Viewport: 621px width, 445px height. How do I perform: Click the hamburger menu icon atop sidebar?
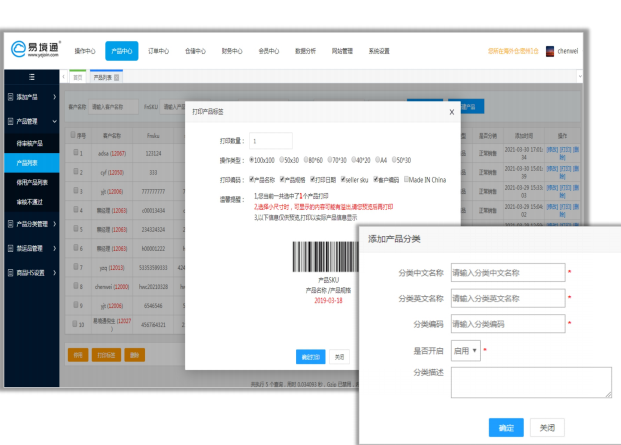(x=30, y=76)
